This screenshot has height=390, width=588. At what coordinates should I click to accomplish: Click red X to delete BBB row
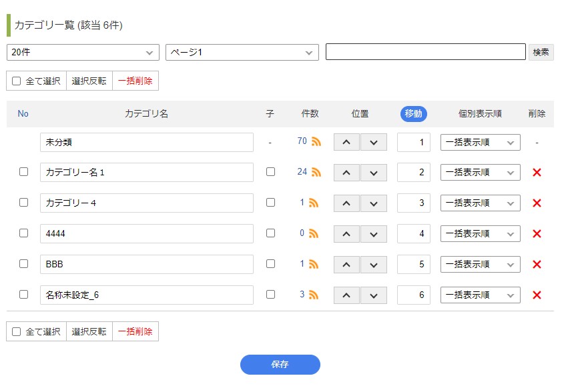[x=537, y=265]
